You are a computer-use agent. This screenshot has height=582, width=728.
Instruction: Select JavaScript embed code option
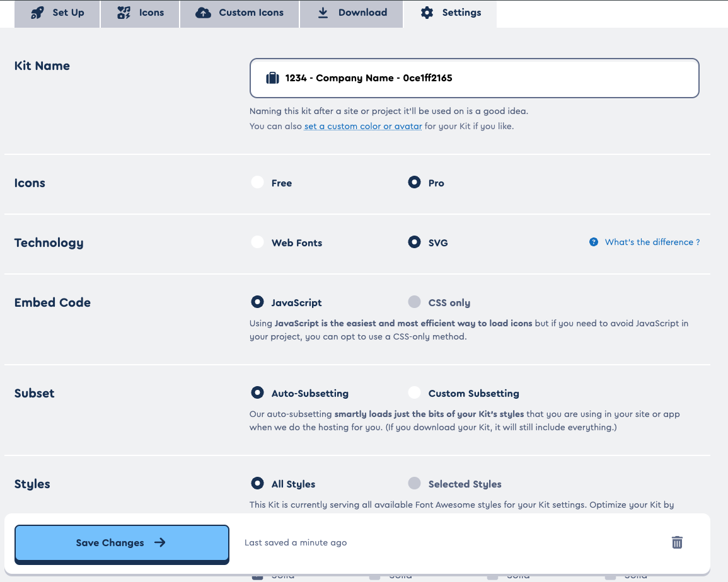pyautogui.click(x=257, y=302)
